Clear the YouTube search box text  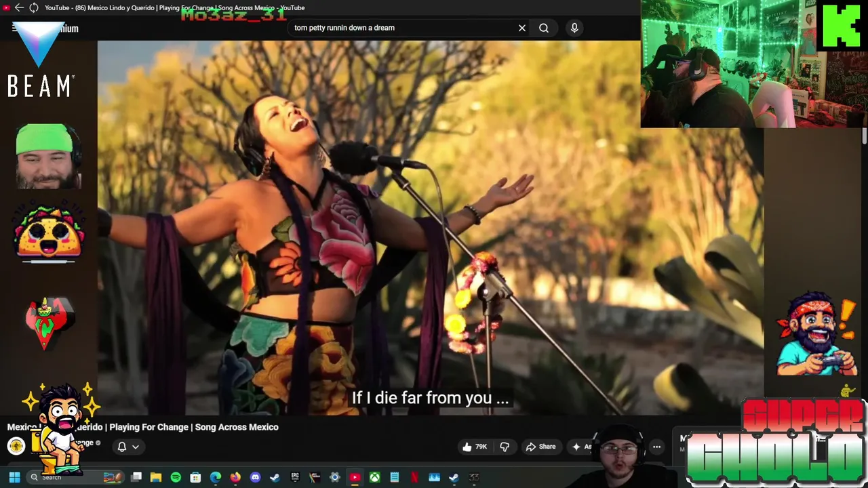[522, 28]
